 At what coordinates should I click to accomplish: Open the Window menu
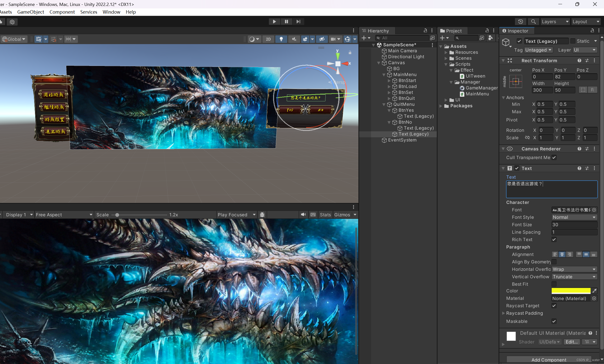pos(111,12)
